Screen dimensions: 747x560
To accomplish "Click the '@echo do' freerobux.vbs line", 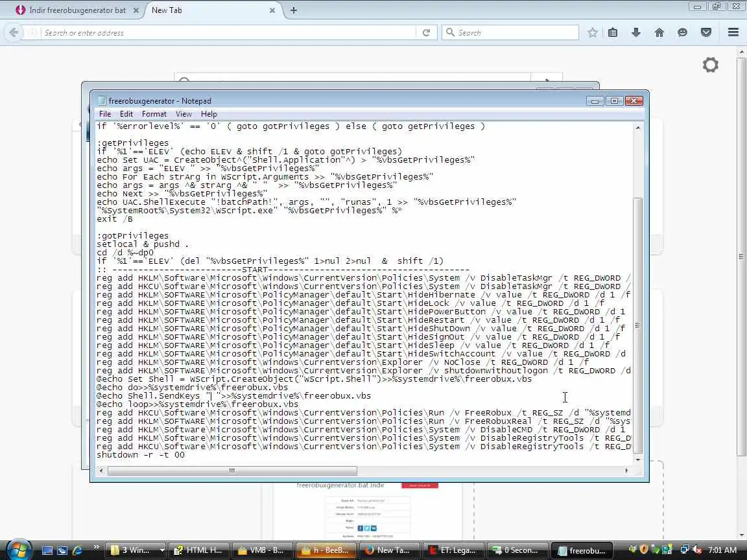I will pyautogui.click(x=192, y=388).
